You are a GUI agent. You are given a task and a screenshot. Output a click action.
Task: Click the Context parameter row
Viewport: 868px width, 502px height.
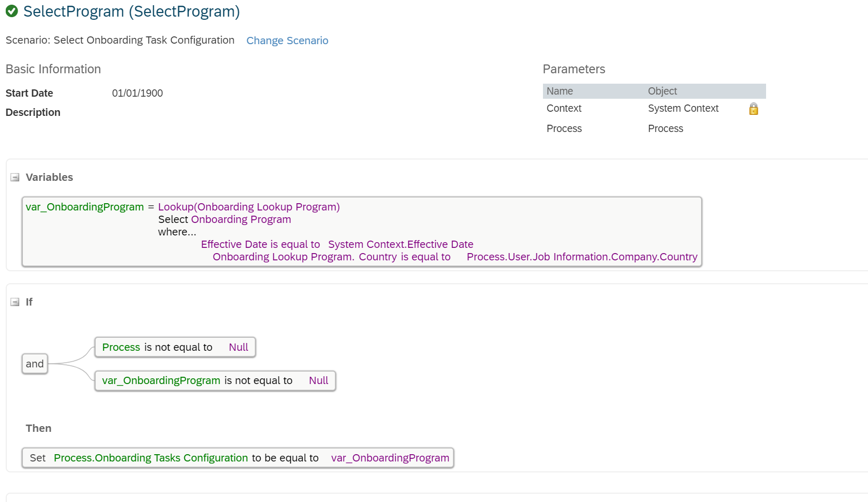pyautogui.click(x=564, y=108)
